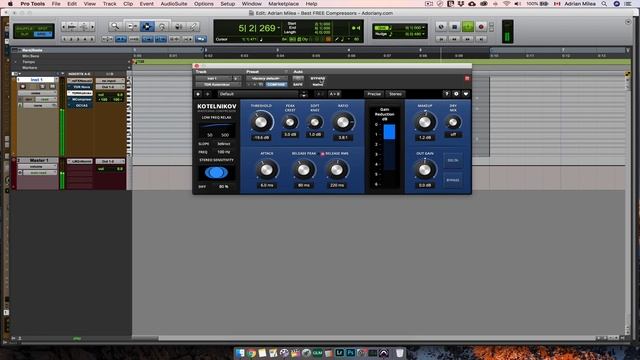Open Spotlight search in menu bar
The width and height of the screenshot is (640, 360).
coord(604,4)
